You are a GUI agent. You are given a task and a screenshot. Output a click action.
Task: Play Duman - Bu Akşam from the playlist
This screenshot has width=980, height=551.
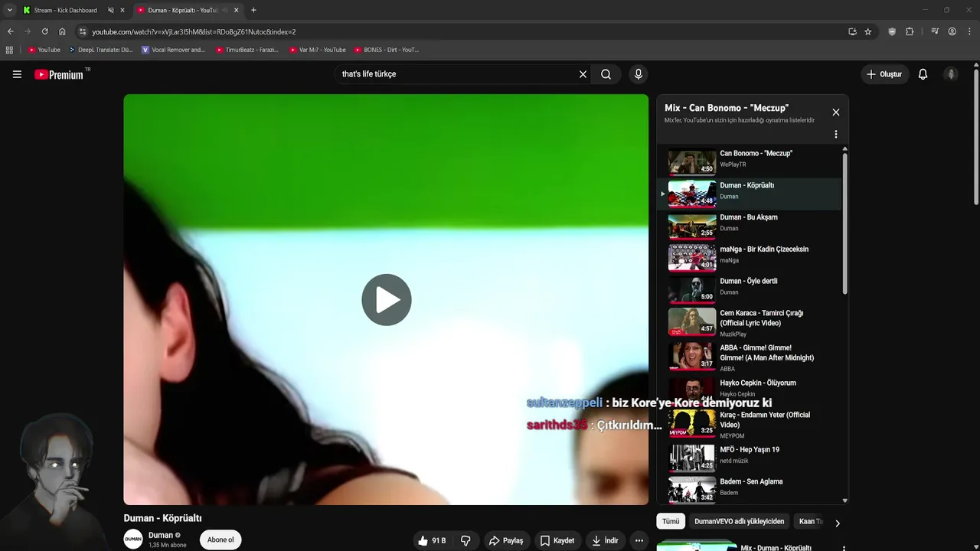(749, 225)
